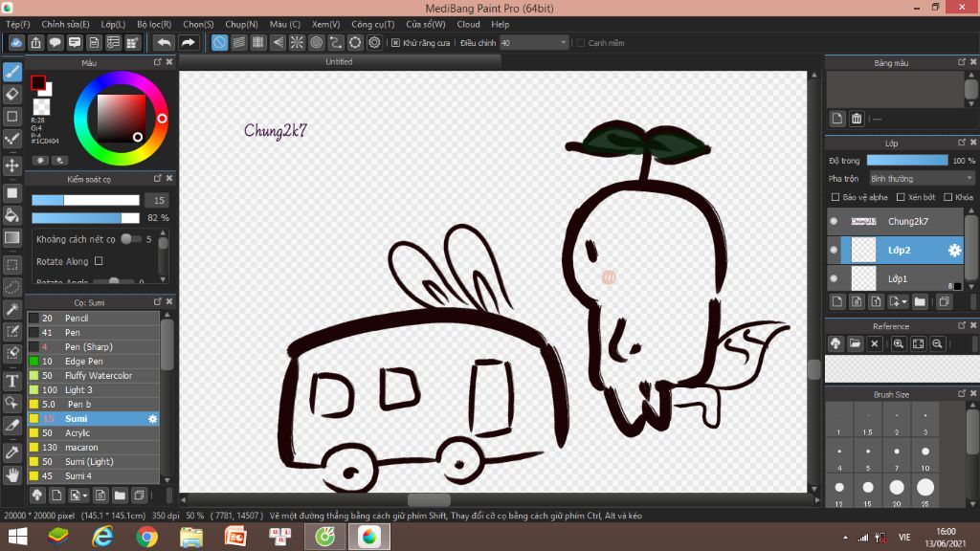Image resolution: width=980 pixels, height=551 pixels.
Task: Check the Rotate Along box
Action: click(x=99, y=261)
